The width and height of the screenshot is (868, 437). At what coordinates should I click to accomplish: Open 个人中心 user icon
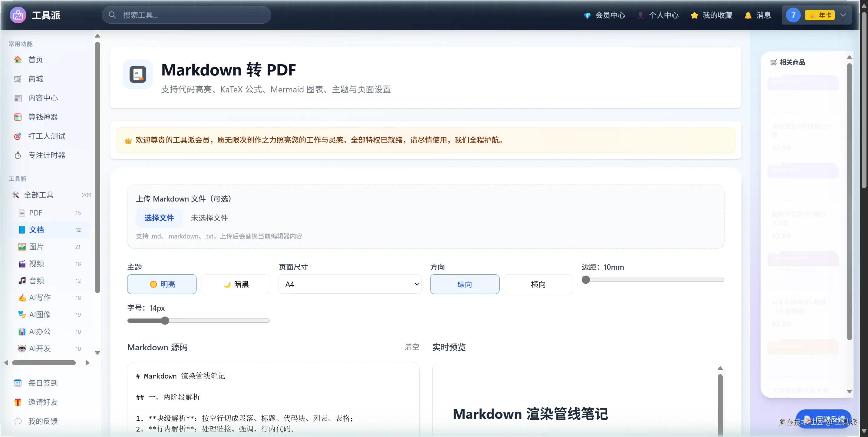[x=641, y=15]
